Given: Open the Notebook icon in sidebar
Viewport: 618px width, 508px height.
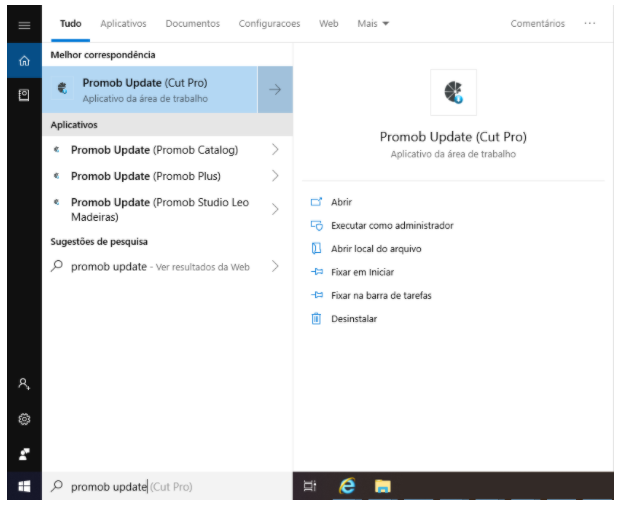Looking at the screenshot, I should 24,95.
